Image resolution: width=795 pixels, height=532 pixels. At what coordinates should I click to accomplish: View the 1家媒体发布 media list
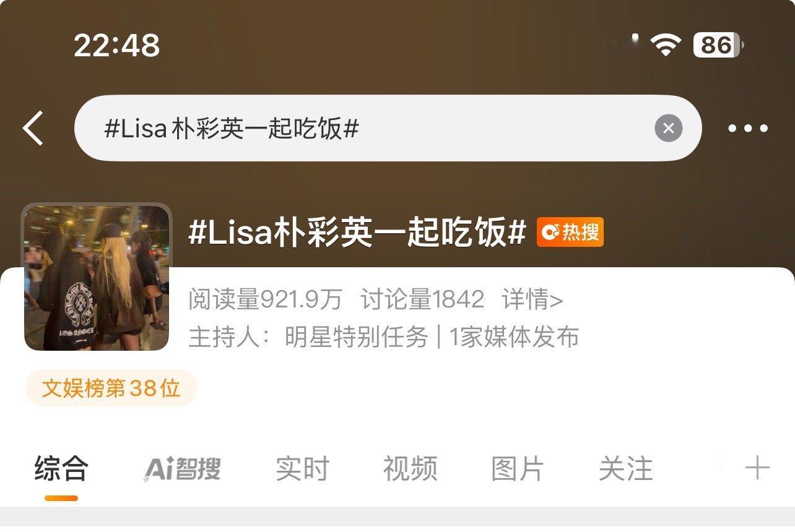[514, 338]
